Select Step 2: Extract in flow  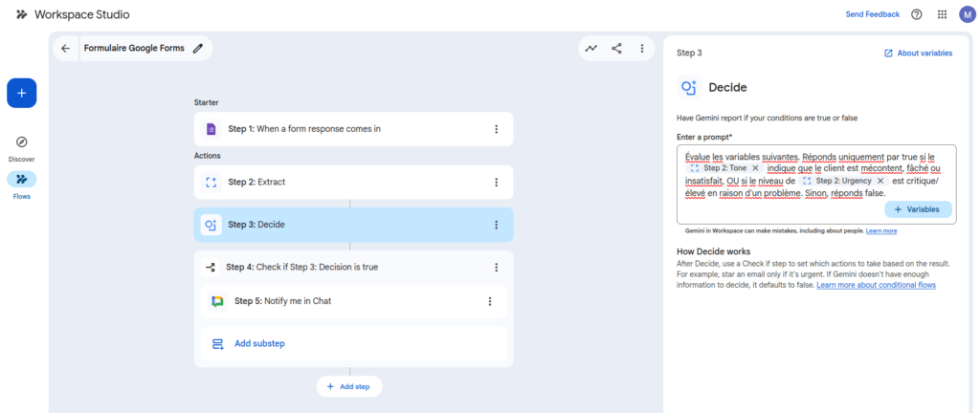354,183
